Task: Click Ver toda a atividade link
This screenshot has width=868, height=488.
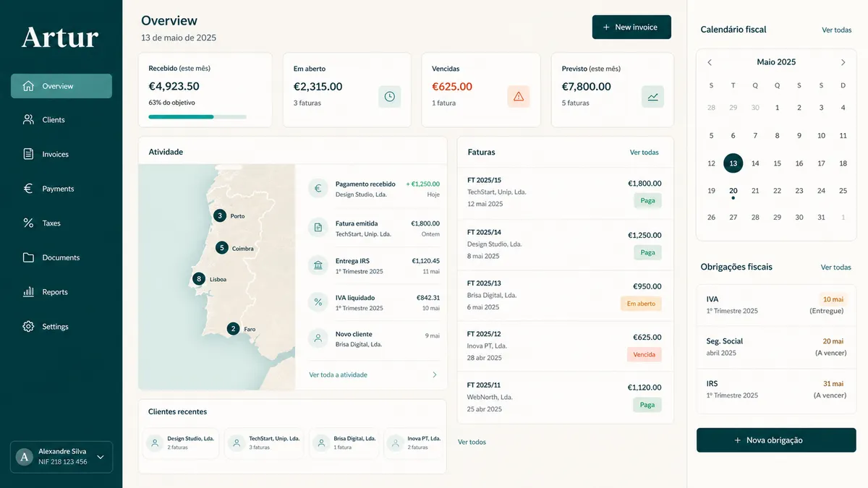Action: (x=338, y=374)
